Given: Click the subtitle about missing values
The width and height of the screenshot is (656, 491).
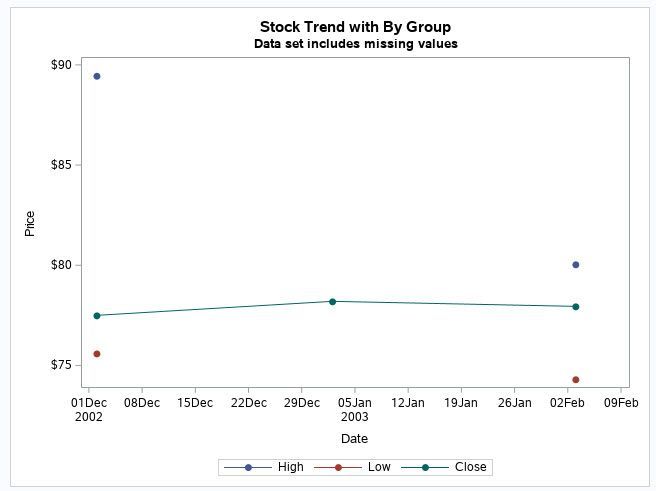Looking at the screenshot, I should click(x=355, y=44).
